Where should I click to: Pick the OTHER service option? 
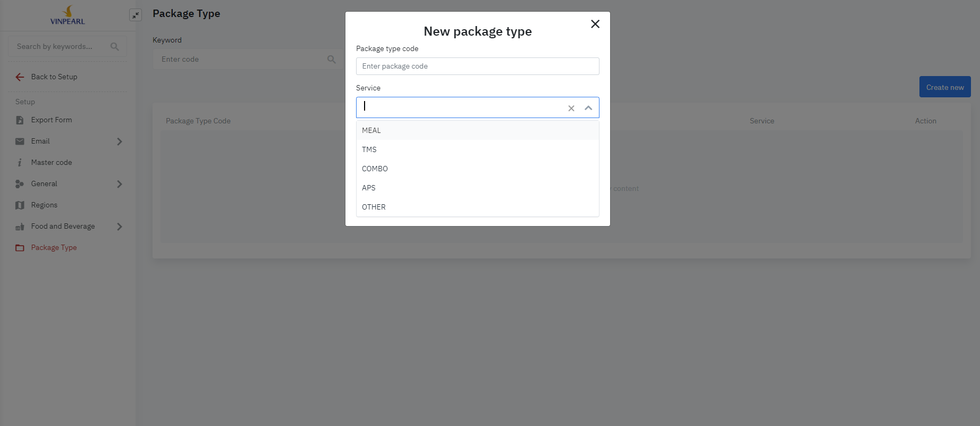pyautogui.click(x=374, y=207)
